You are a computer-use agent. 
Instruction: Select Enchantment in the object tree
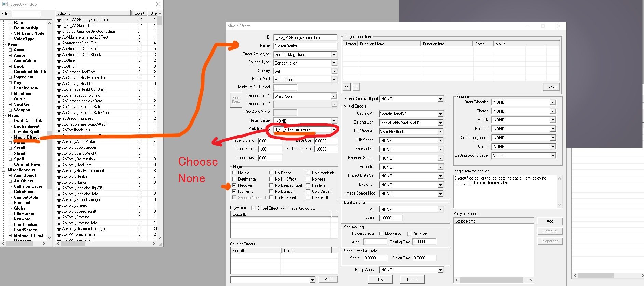pyautogui.click(x=27, y=126)
